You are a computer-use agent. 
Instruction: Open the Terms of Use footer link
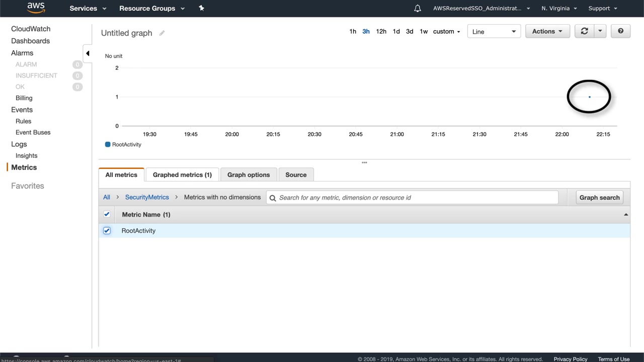pyautogui.click(x=614, y=359)
